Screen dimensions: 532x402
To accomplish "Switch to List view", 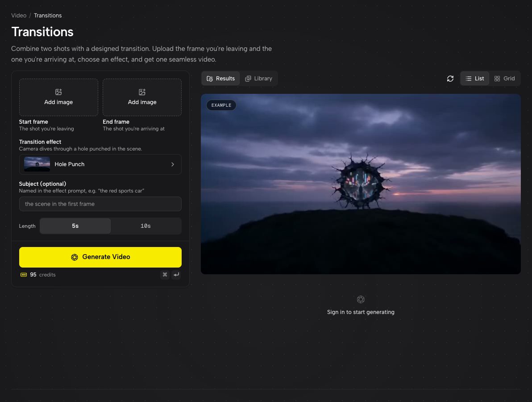I will [x=475, y=79].
